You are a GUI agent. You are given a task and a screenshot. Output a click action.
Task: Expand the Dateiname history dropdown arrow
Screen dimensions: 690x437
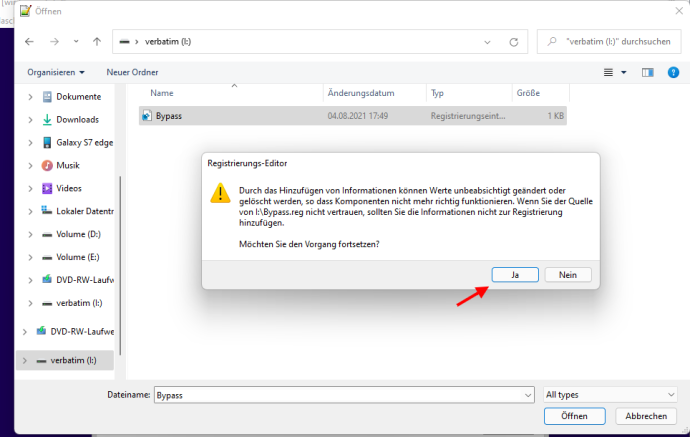tap(528, 395)
